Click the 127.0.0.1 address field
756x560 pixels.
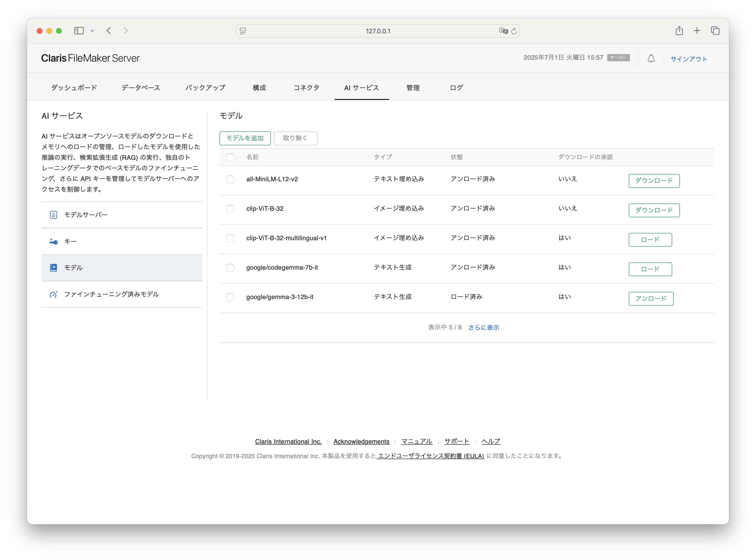click(378, 31)
